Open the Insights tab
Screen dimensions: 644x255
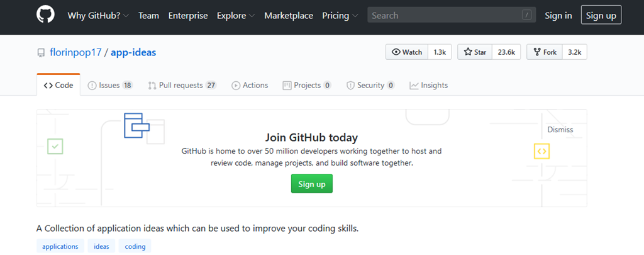point(429,86)
